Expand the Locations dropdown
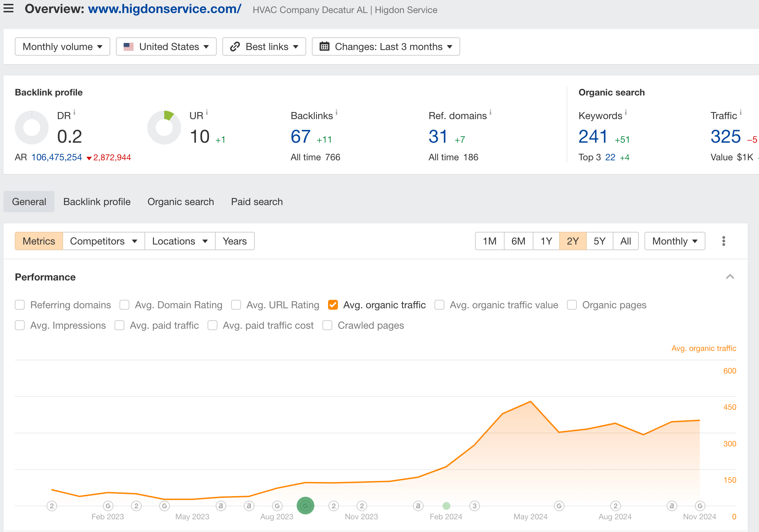The image size is (759, 532). pyautogui.click(x=180, y=241)
